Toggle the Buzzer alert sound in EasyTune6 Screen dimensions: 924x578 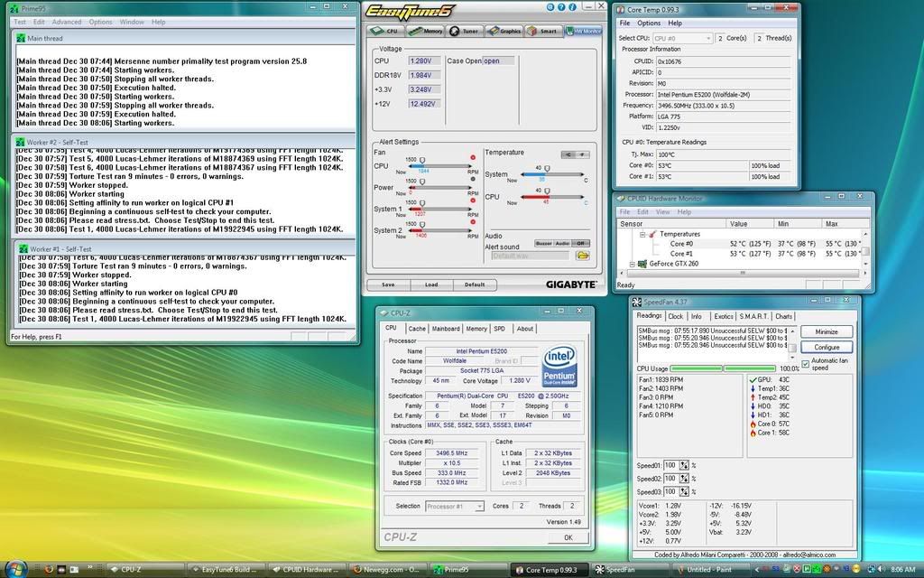(542, 243)
